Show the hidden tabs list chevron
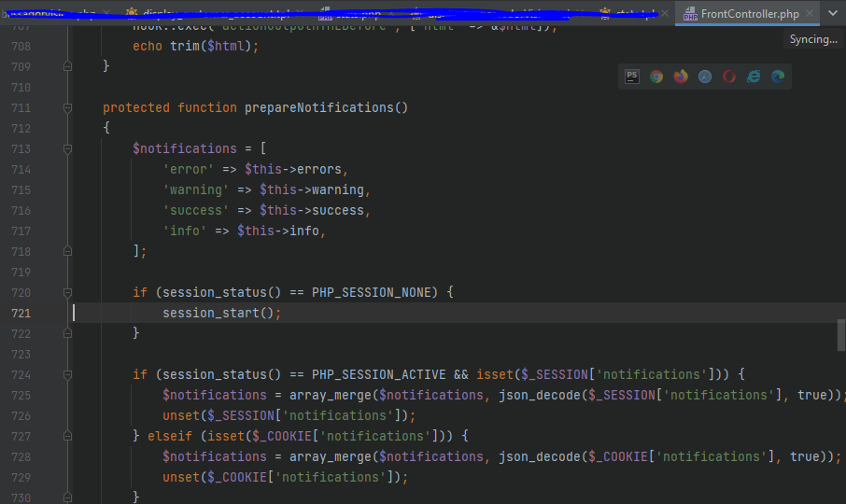This screenshot has width=846, height=504. coord(833,13)
